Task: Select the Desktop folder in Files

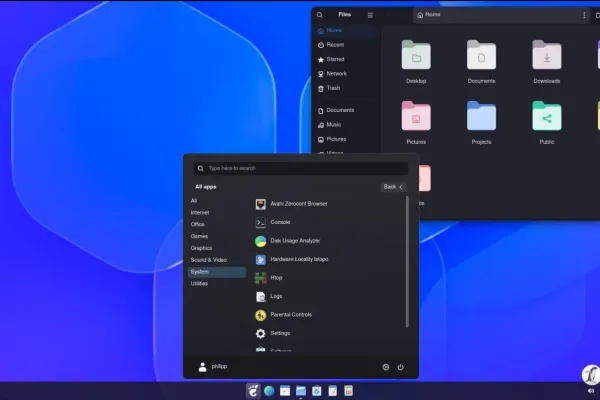Action: [416, 62]
